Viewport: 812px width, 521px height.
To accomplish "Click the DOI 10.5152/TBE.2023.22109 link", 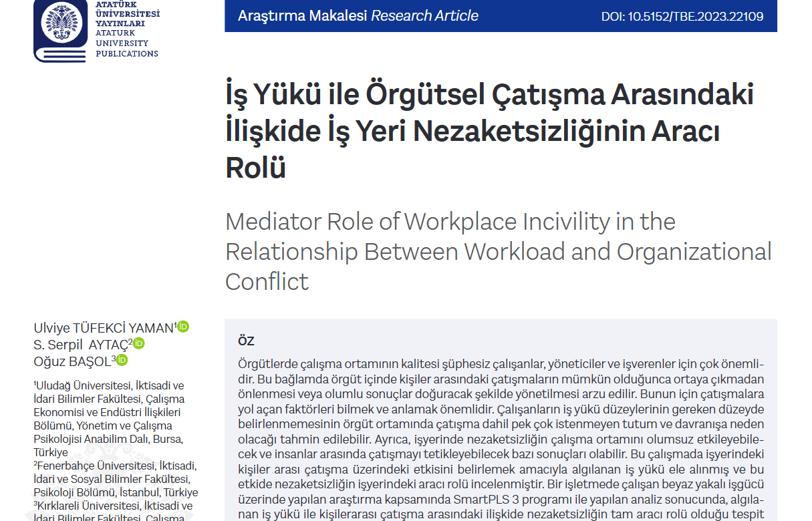I will point(682,17).
